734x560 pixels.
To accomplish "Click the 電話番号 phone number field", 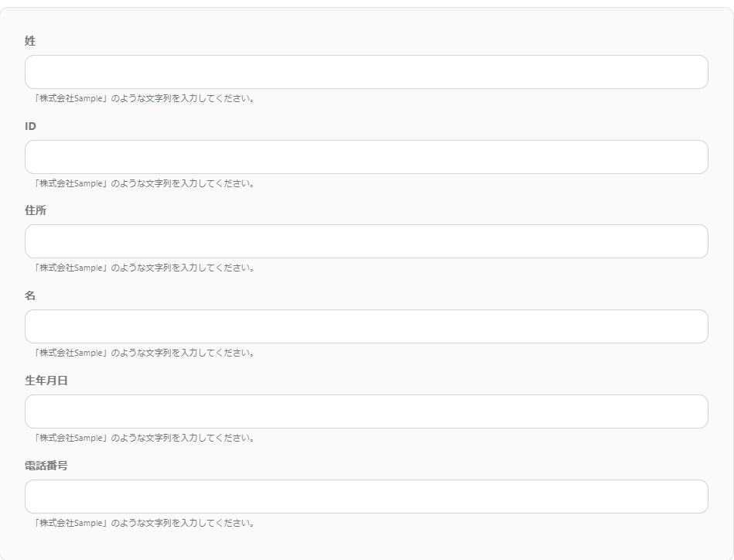I will coord(366,497).
